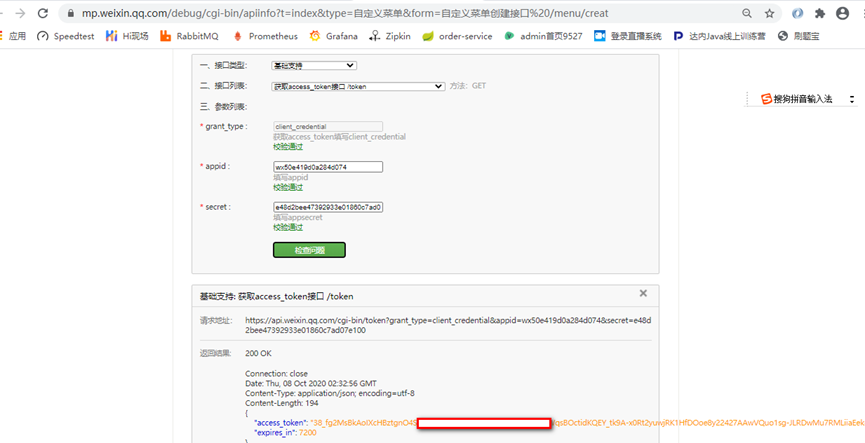
Task: Open the Prometheus bookmark
Action: [265, 36]
